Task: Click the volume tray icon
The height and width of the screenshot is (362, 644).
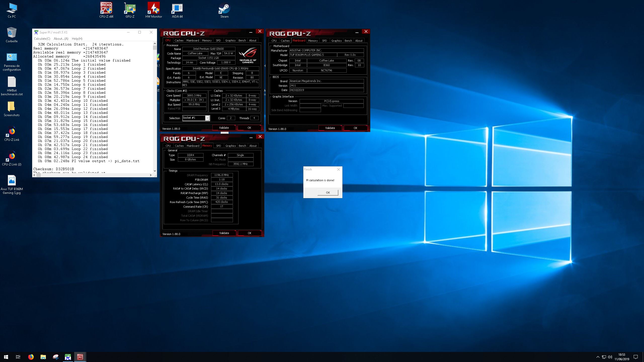Action: tap(610, 357)
